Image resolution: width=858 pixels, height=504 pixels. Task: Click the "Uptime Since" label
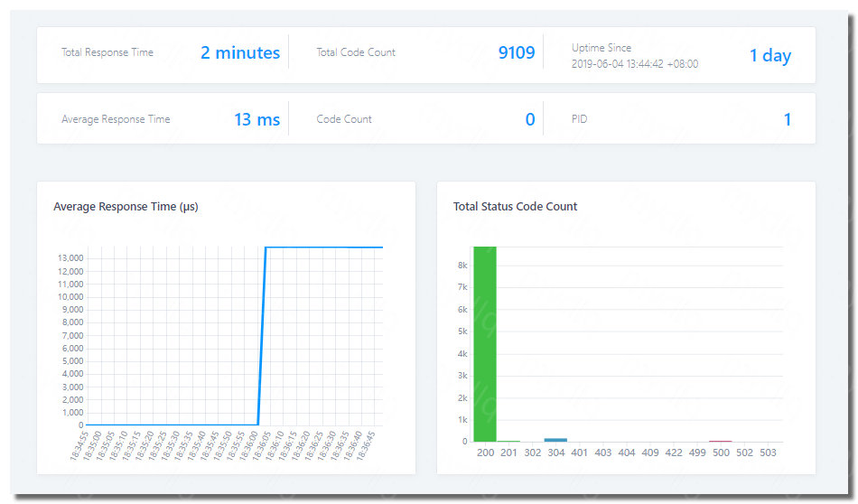[x=602, y=48]
